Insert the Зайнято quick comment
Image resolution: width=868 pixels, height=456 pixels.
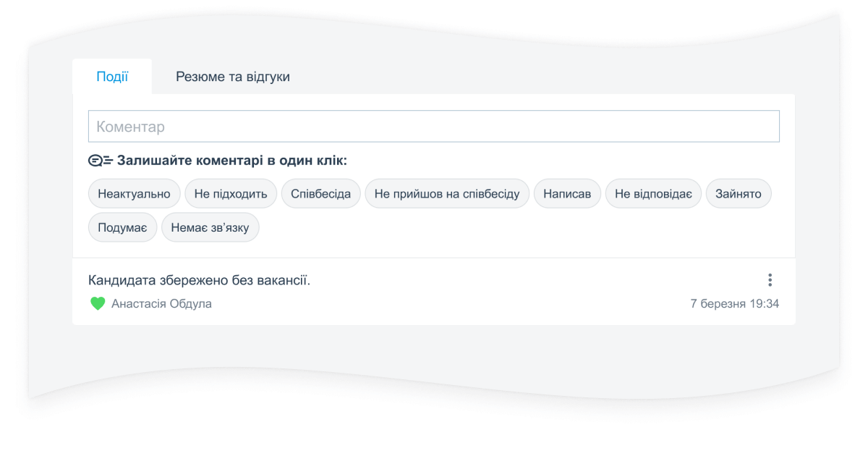pos(739,194)
